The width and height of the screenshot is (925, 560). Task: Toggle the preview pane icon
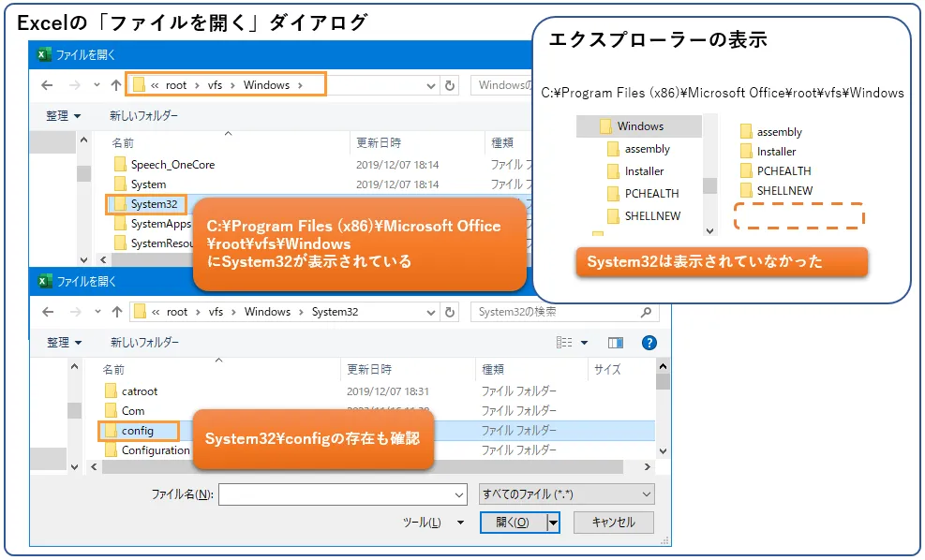[616, 343]
